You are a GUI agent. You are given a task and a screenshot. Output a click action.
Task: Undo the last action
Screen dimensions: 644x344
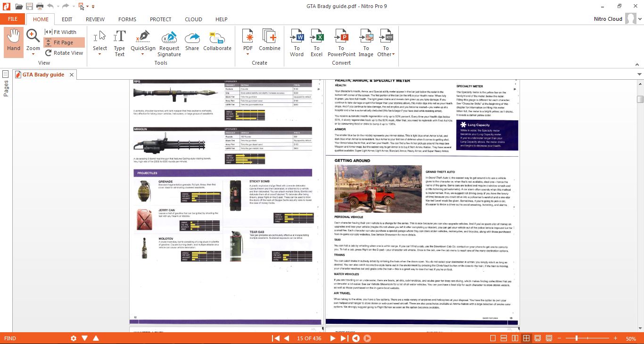point(50,6)
